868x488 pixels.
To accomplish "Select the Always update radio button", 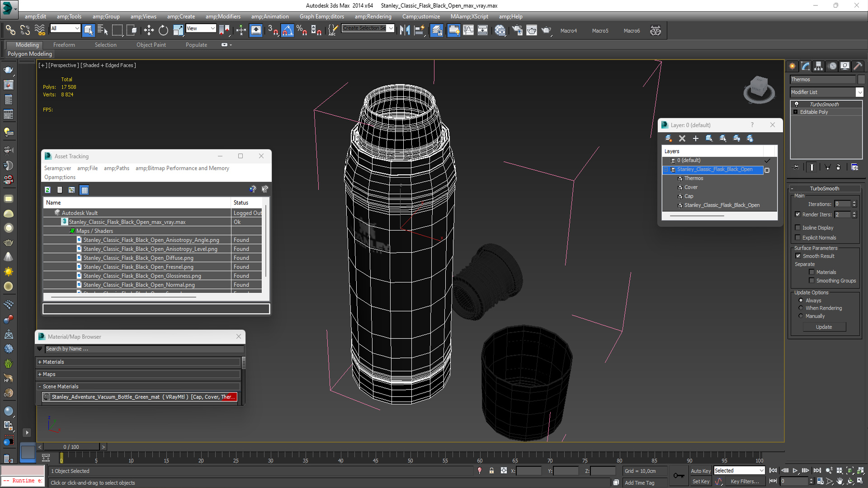I will tap(801, 300).
